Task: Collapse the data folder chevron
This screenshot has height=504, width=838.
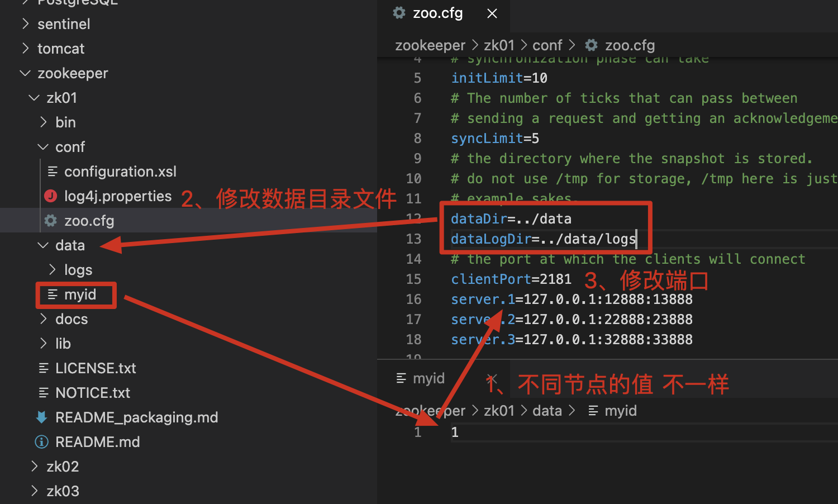Action: [x=43, y=245]
